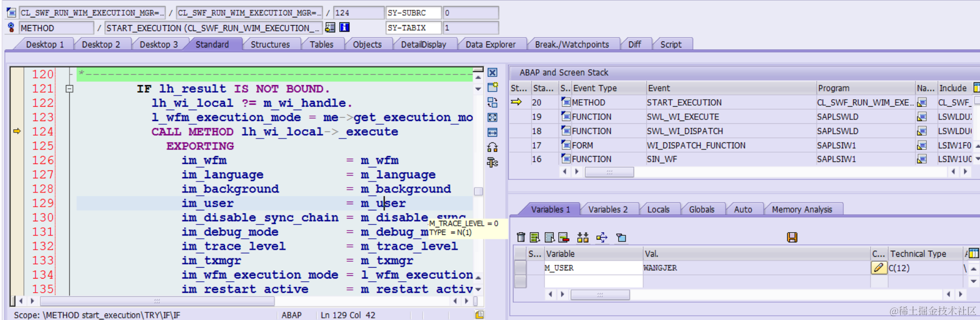Click the Event column header in stack
Image resolution: width=980 pixels, height=320 pixels.
coord(731,88)
